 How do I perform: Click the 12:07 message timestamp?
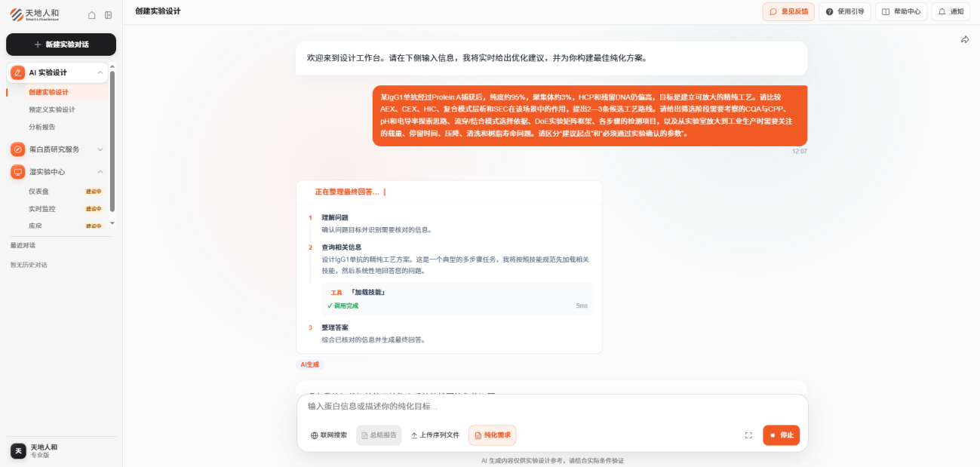tap(800, 152)
